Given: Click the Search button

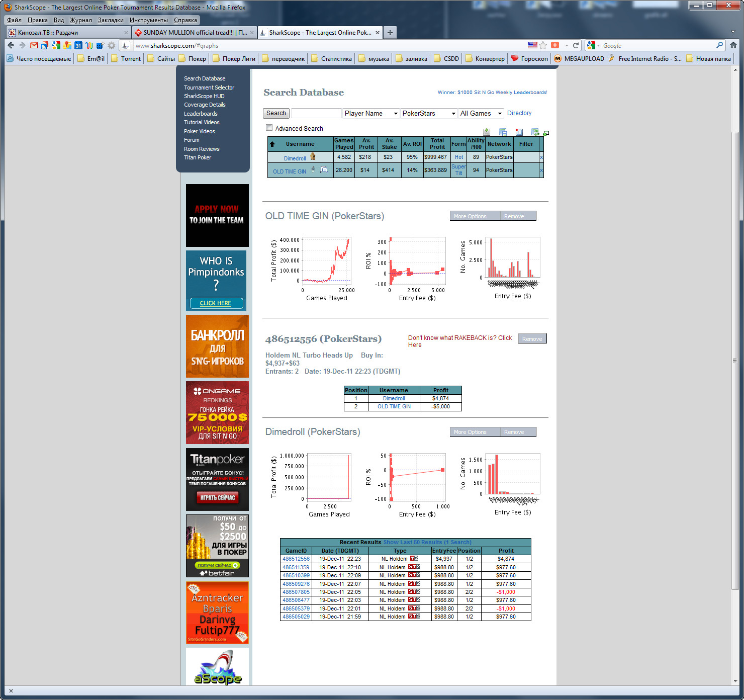Looking at the screenshot, I should pyautogui.click(x=276, y=113).
